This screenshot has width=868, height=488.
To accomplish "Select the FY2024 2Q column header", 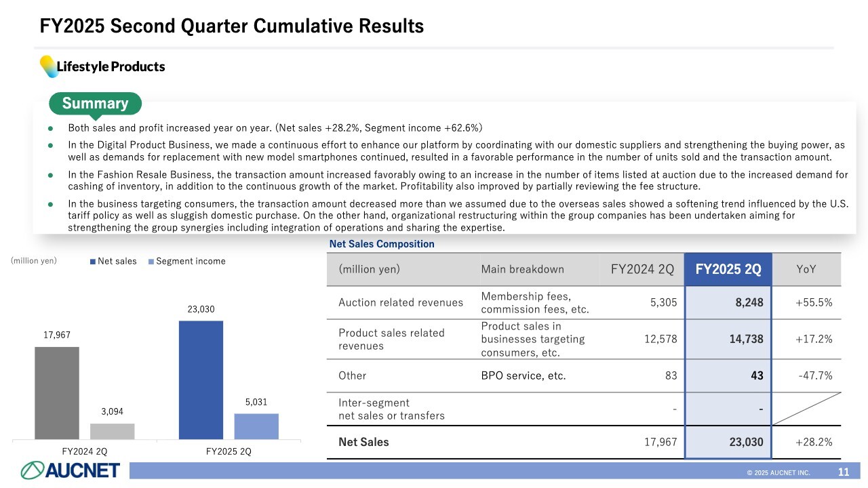I will click(x=642, y=269).
